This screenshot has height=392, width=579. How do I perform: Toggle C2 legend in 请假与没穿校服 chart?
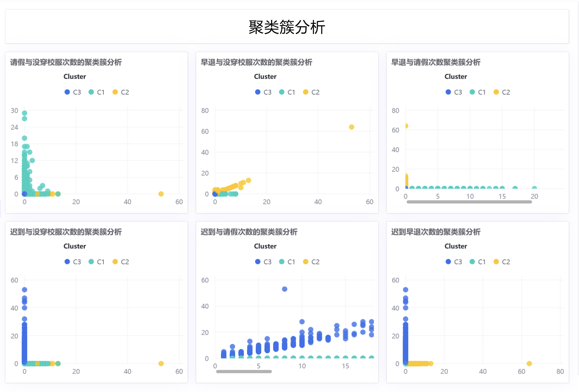[x=121, y=92]
